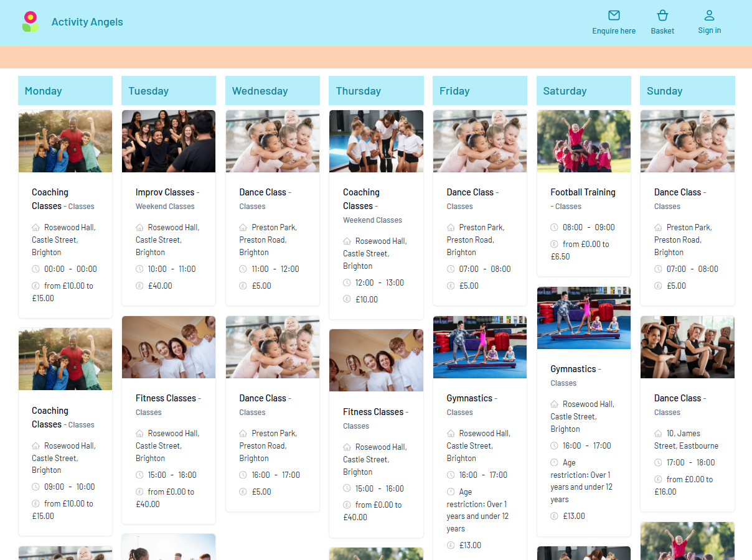Open the Enquire here envelope icon
Image resolution: width=752 pixels, height=560 pixels.
point(614,16)
